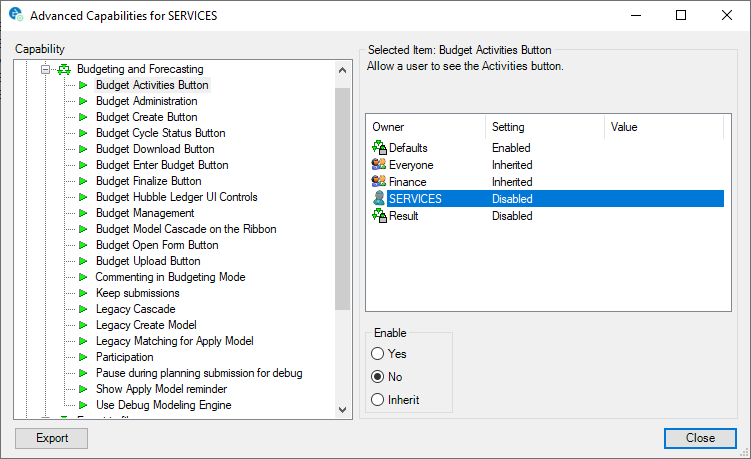Click the green arrow beside Budget Administration

point(84,101)
